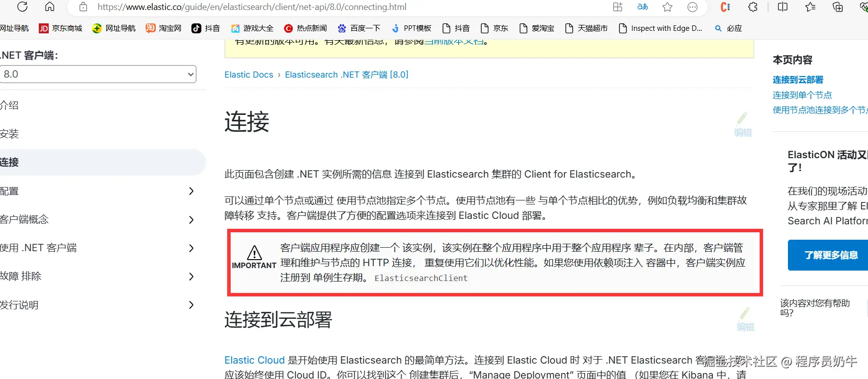This screenshot has width=868, height=379.
Task: Expand the 客户端概念 chevron
Action: [191, 219]
